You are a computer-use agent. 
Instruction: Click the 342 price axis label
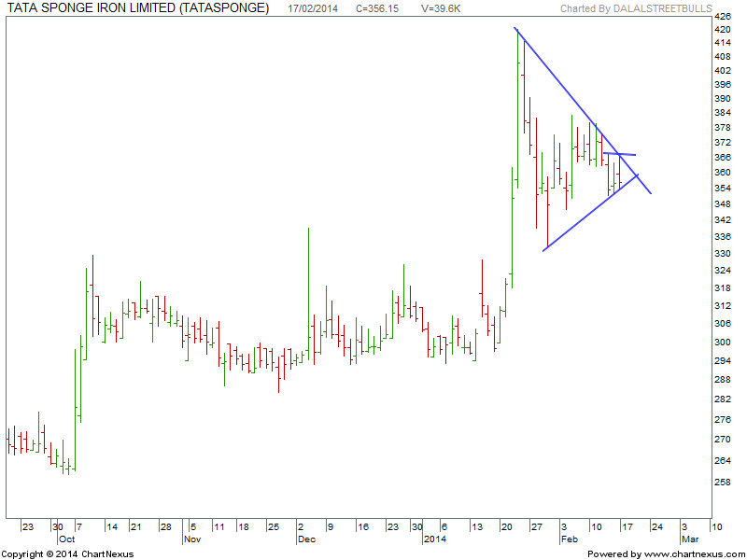tap(723, 220)
